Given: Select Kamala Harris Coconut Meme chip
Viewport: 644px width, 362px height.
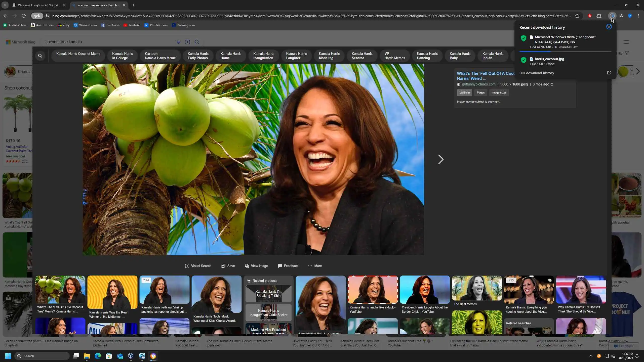Looking at the screenshot, I should (78, 56).
